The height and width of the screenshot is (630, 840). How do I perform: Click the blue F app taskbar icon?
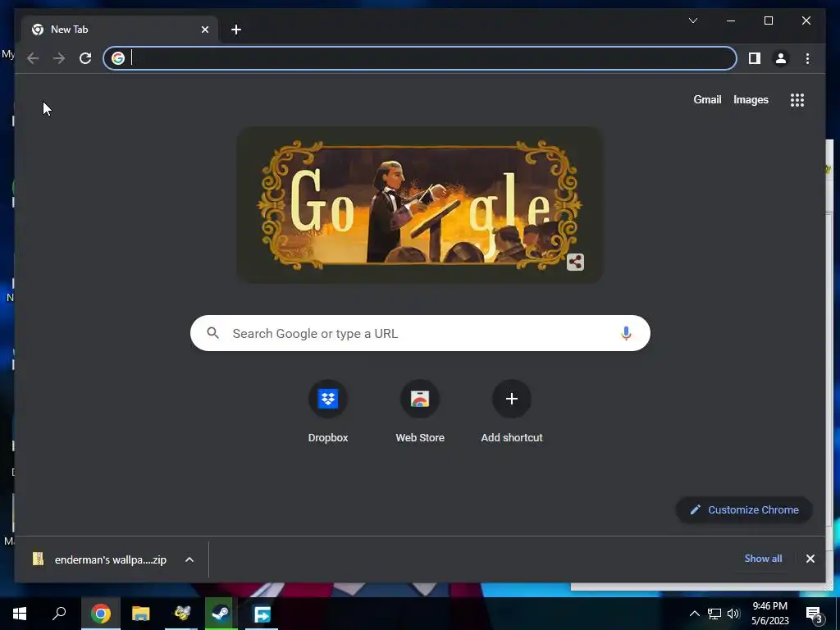262,614
